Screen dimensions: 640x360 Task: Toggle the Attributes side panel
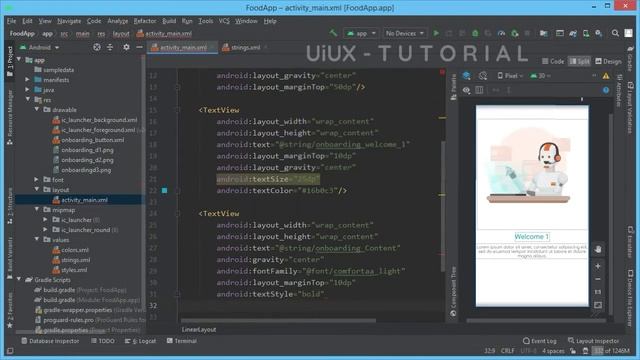coord(619,91)
